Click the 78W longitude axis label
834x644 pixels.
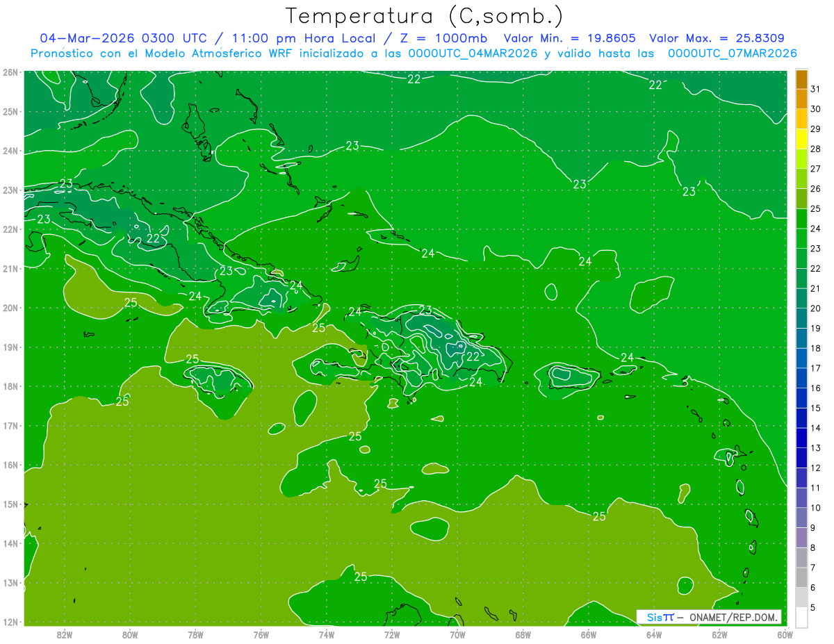[x=195, y=634]
